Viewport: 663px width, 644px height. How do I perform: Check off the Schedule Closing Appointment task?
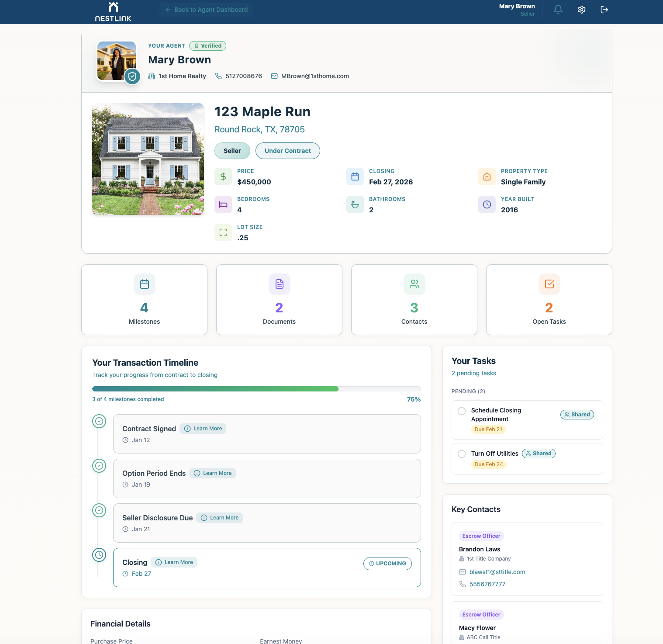click(462, 411)
